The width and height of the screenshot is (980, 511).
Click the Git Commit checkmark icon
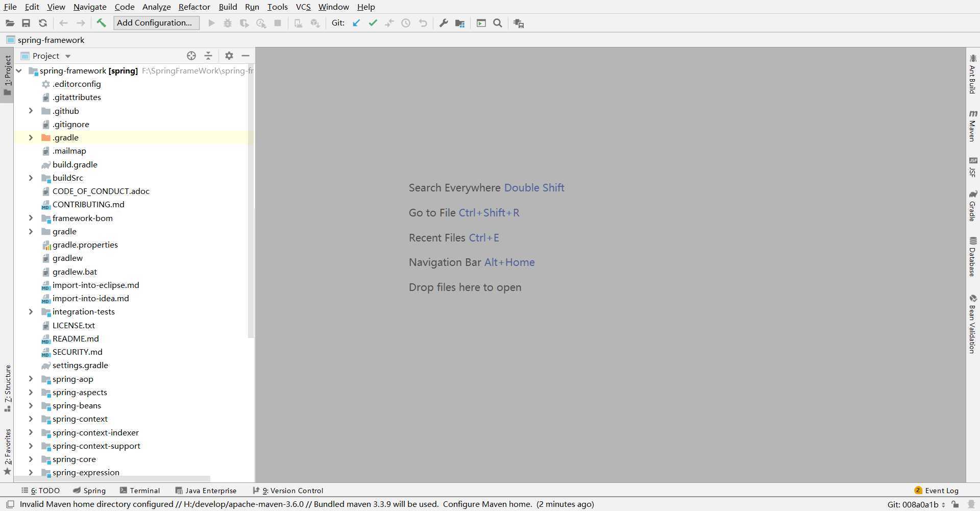pos(373,23)
